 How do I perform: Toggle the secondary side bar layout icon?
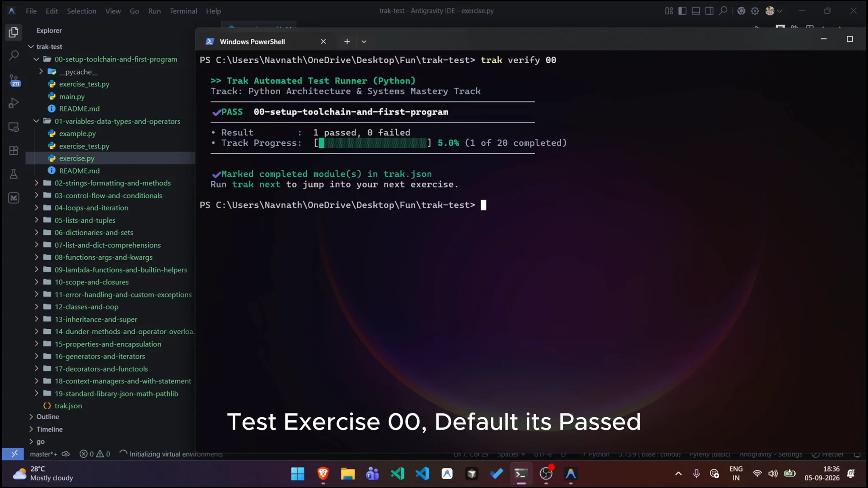point(709,11)
